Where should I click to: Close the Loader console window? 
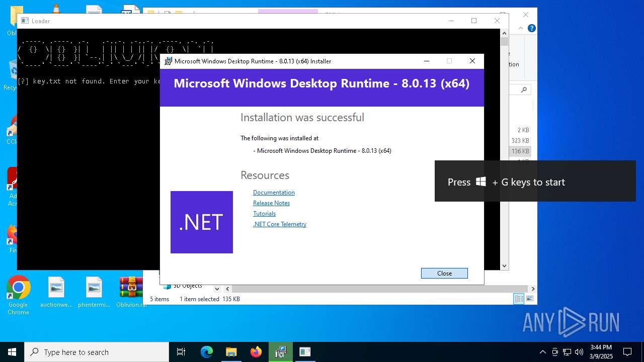[497, 21]
